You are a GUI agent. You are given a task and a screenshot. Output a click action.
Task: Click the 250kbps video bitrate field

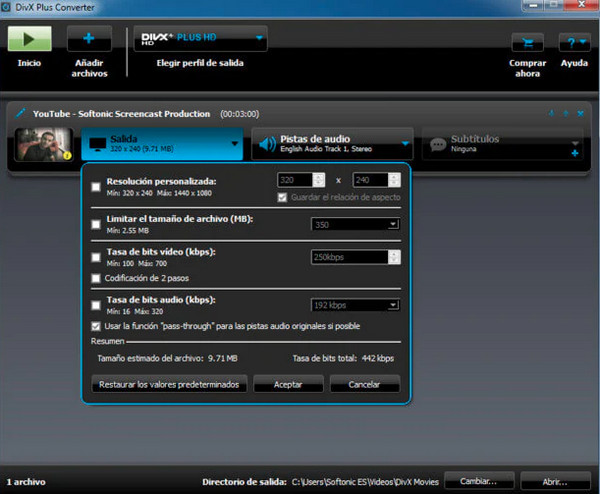click(x=349, y=257)
